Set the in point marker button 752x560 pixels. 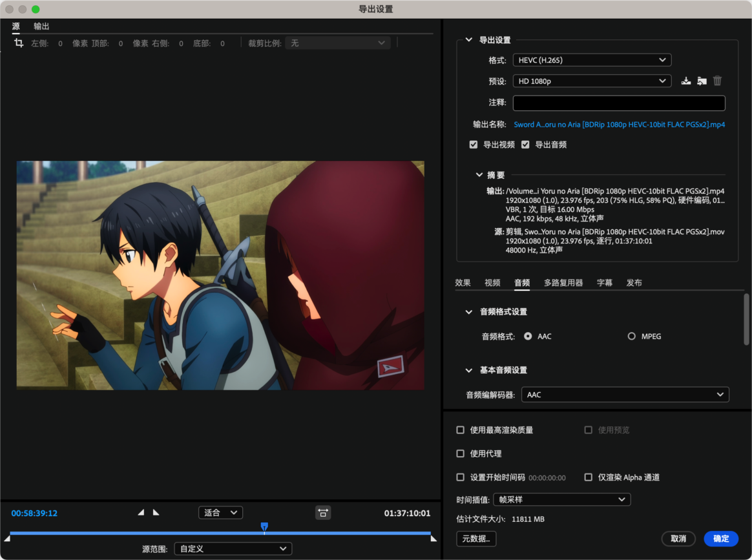coord(141,513)
